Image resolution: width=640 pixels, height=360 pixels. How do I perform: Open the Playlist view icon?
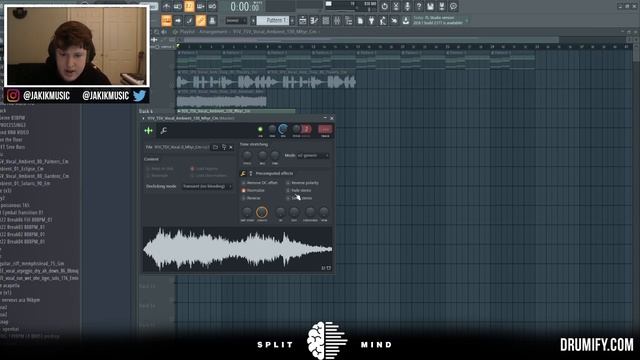[303, 20]
